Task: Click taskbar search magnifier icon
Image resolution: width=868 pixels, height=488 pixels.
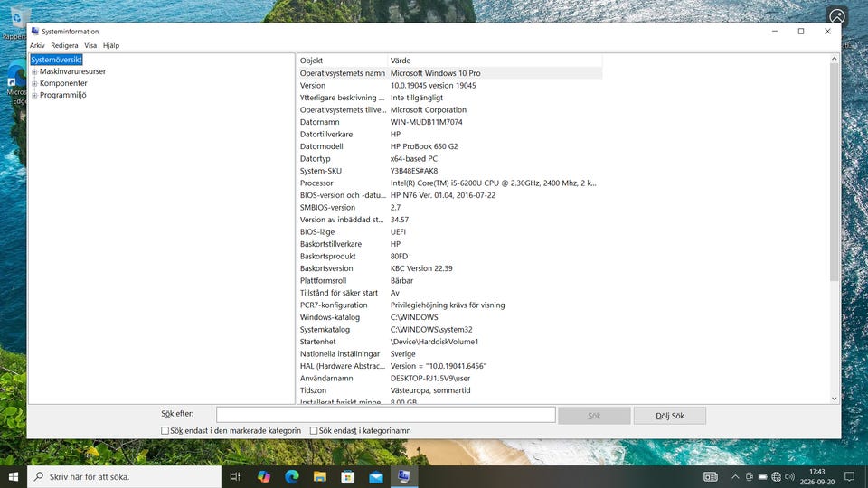Action: coord(39,476)
